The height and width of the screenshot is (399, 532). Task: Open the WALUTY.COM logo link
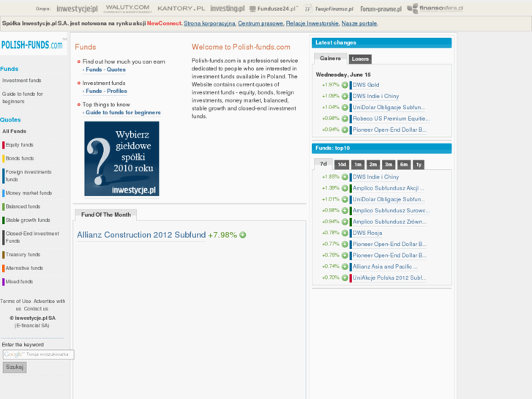(127, 9)
